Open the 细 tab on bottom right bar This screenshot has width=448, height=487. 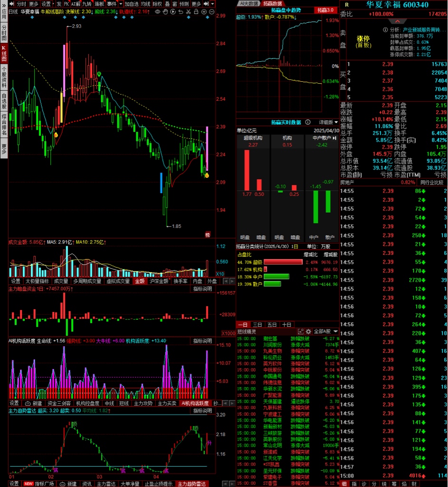click(344, 484)
